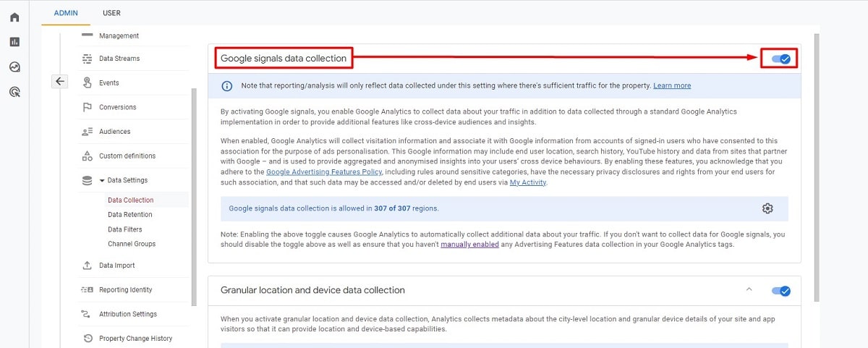Image resolution: width=868 pixels, height=348 pixels.
Task: Click the Custom definitions shapes icon
Action: [x=87, y=156]
